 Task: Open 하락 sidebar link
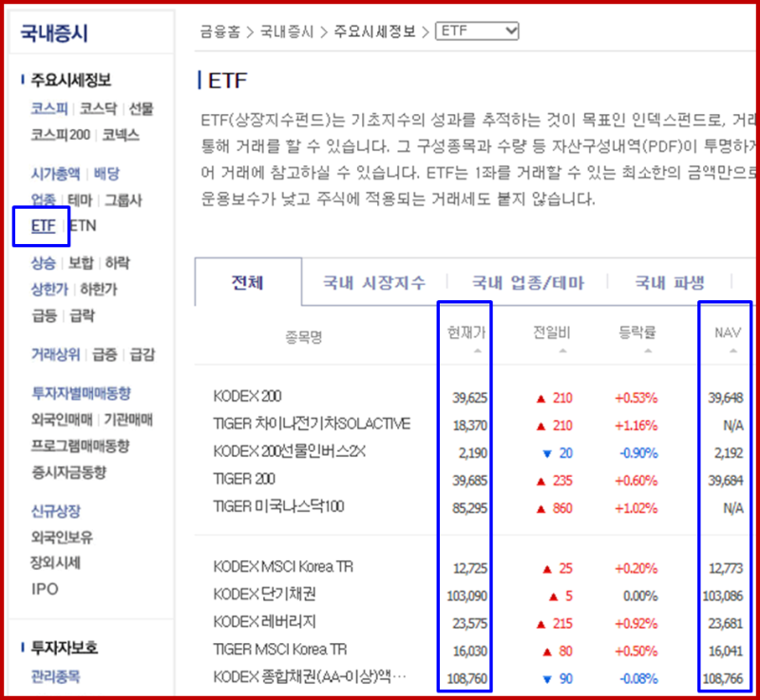click(117, 263)
